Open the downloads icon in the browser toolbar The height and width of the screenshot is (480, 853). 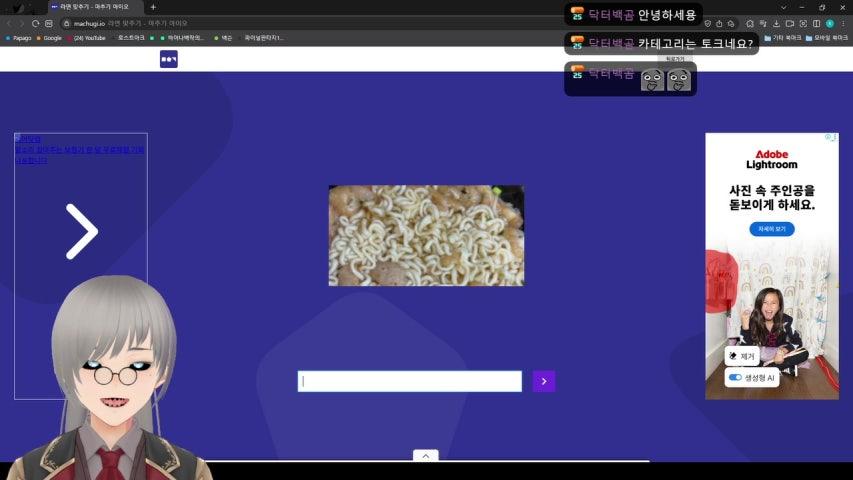click(776, 23)
